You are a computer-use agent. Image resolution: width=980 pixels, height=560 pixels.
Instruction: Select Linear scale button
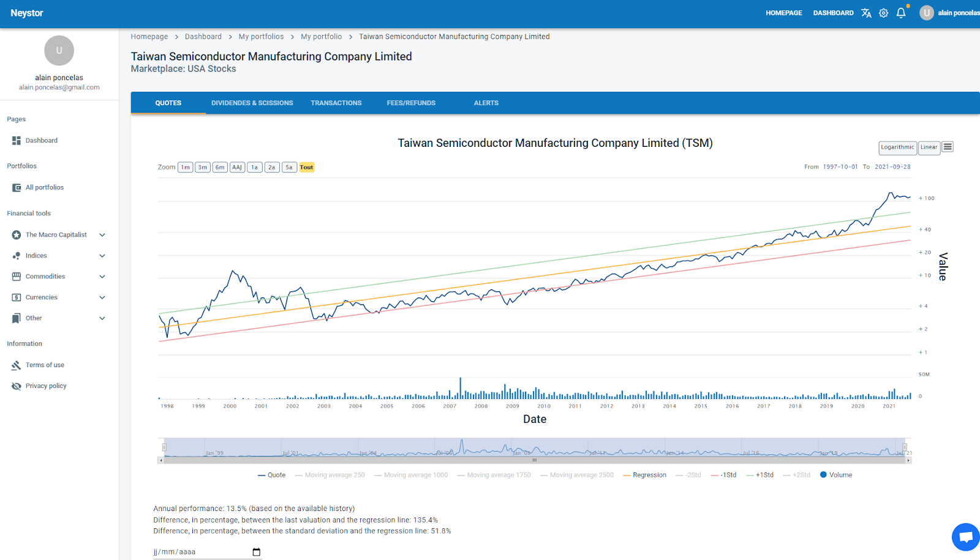click(929, 147)
